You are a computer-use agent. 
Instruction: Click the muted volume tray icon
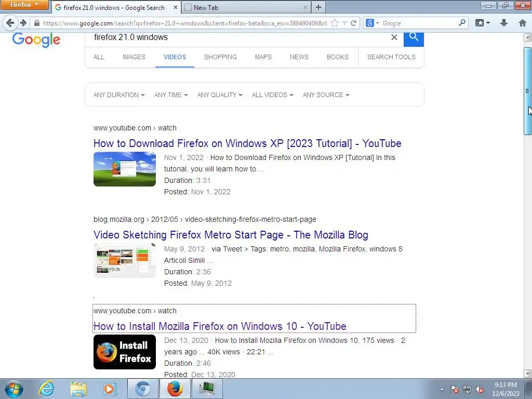[x=480, y=389]
